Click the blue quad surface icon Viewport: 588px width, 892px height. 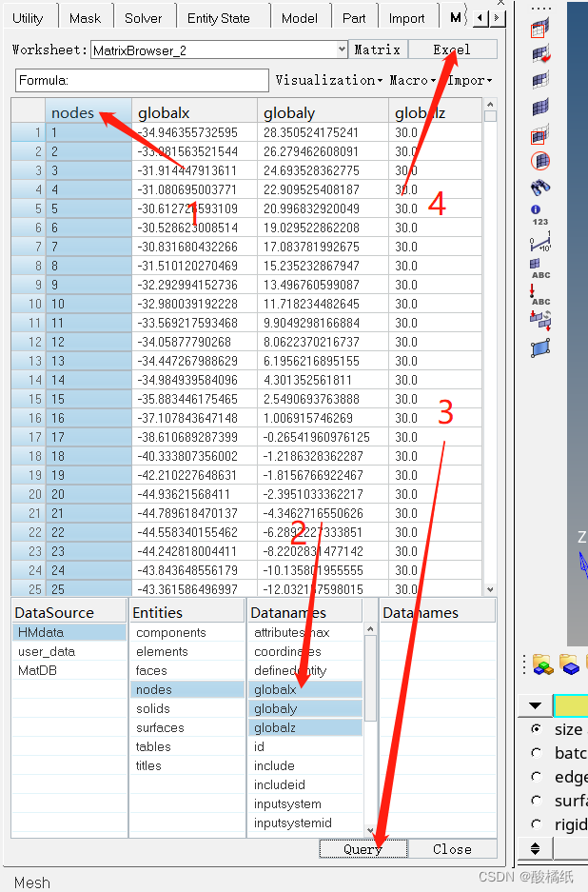click(540, 347)
